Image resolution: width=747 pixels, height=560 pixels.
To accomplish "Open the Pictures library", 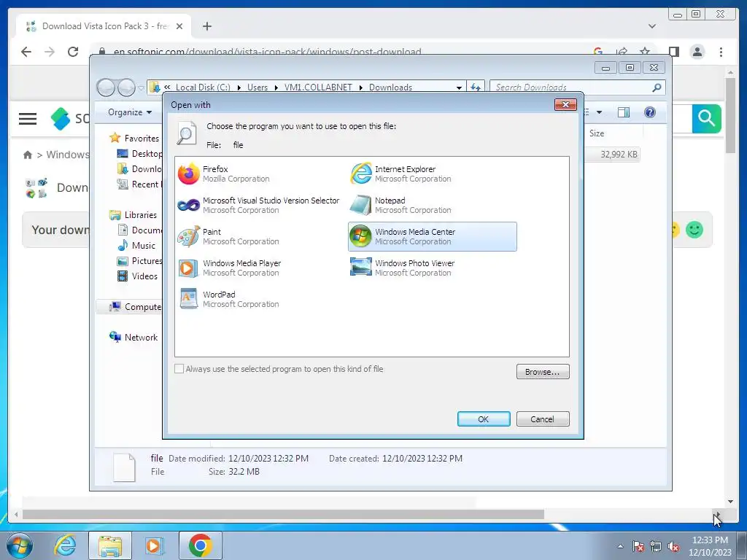I will coord(139,261).
